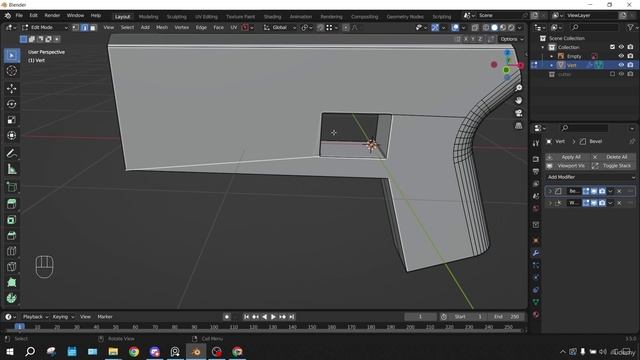Viewport: 640px width, 360px height.
Task: Click the pan view hand icon
Action: (518, 100)
